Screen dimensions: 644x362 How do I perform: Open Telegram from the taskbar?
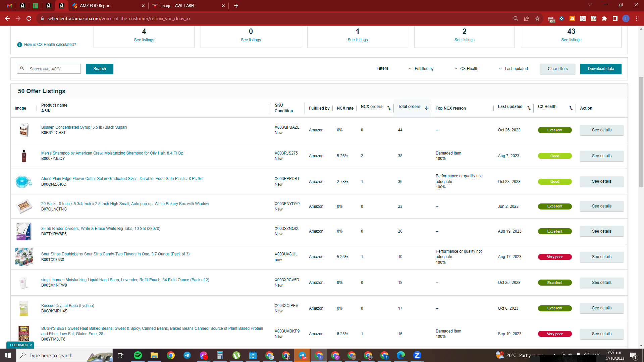(187, 355)
